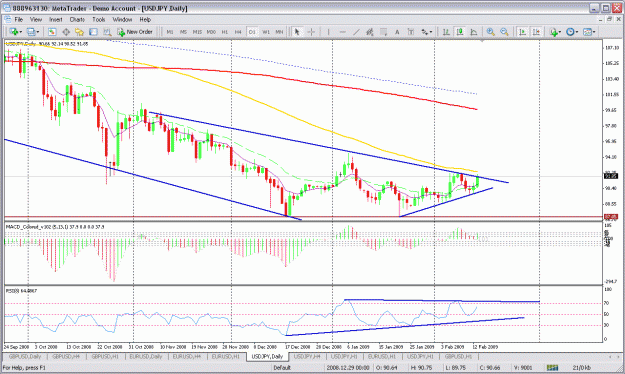This screenshot has height=374, width=625.
Task: Switch to the EURUSD,Daily chart tab
Action: click(x=145, y=356)
